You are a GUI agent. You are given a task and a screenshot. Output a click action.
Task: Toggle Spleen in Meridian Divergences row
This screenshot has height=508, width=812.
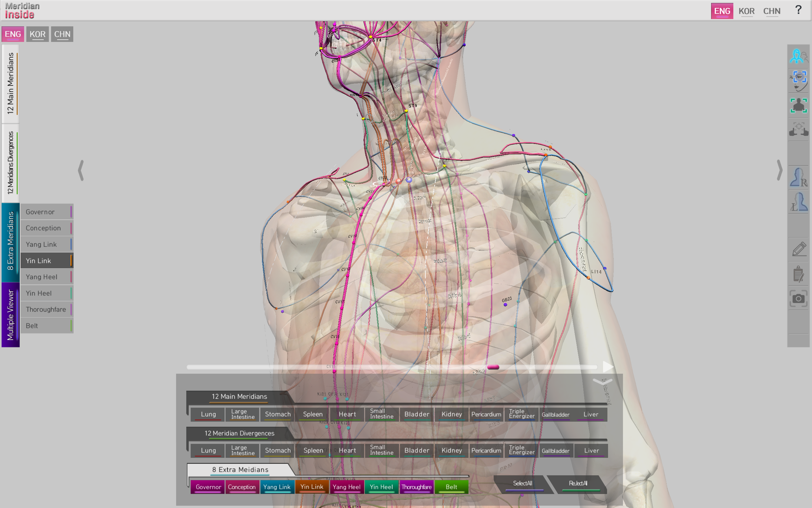coord(313,451)
